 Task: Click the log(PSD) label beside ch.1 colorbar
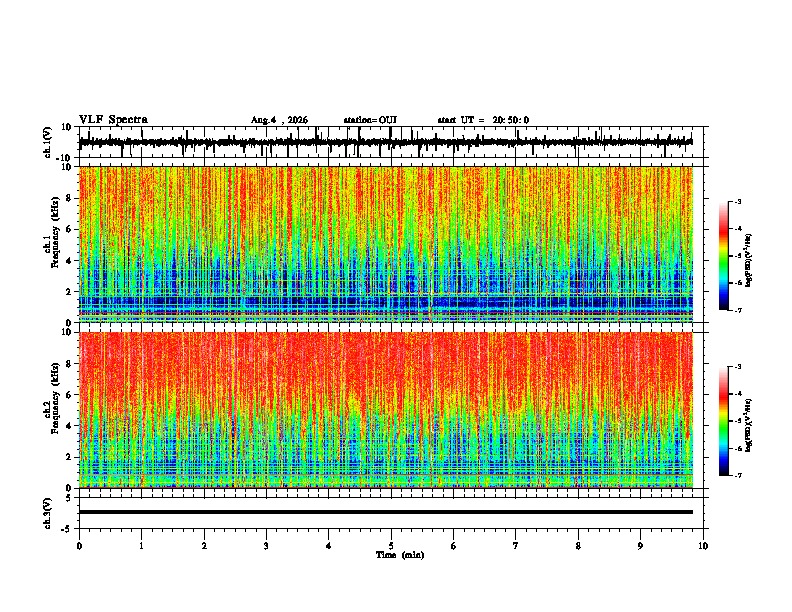[749, 261]
